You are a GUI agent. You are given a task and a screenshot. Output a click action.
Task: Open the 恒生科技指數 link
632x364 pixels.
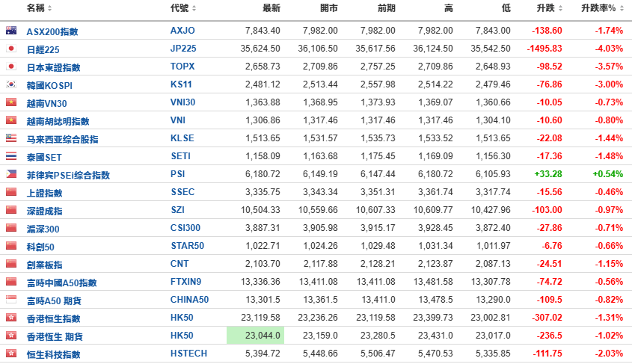tap(53, 354)
